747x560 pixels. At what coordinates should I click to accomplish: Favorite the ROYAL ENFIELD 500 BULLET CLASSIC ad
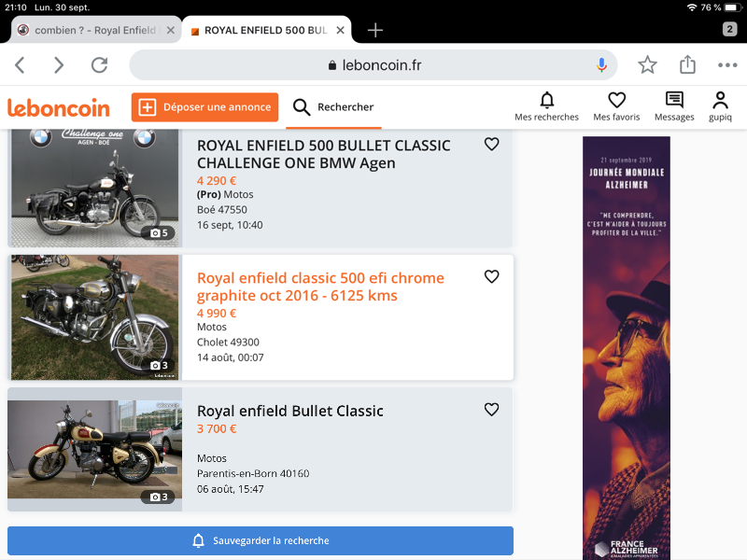(x=492, y=144)
